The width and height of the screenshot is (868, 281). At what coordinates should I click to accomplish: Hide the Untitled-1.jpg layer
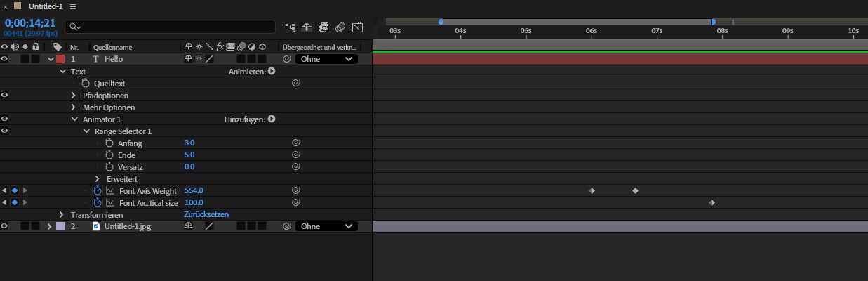(x=4, y=226)
